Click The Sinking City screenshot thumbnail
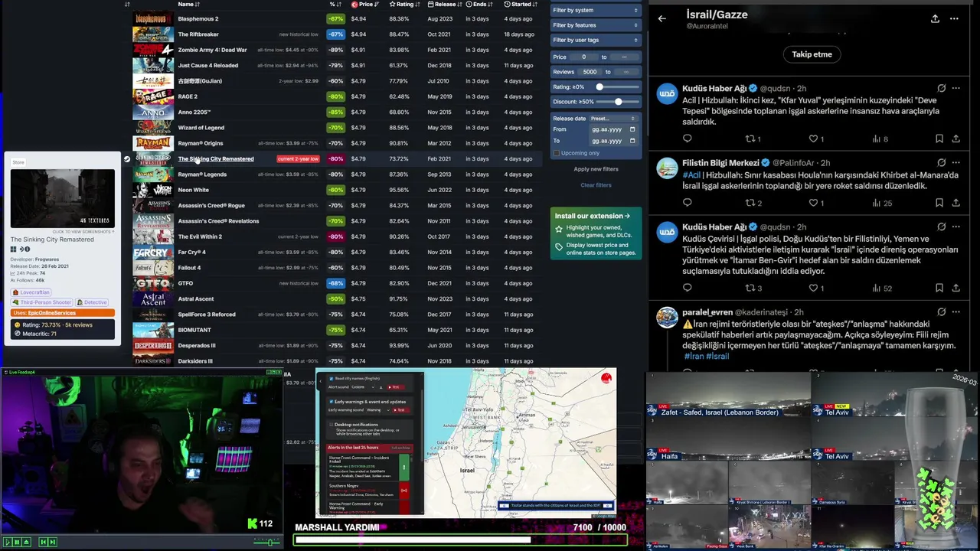This screenshot has height=551, width=980. coord(63,198)
